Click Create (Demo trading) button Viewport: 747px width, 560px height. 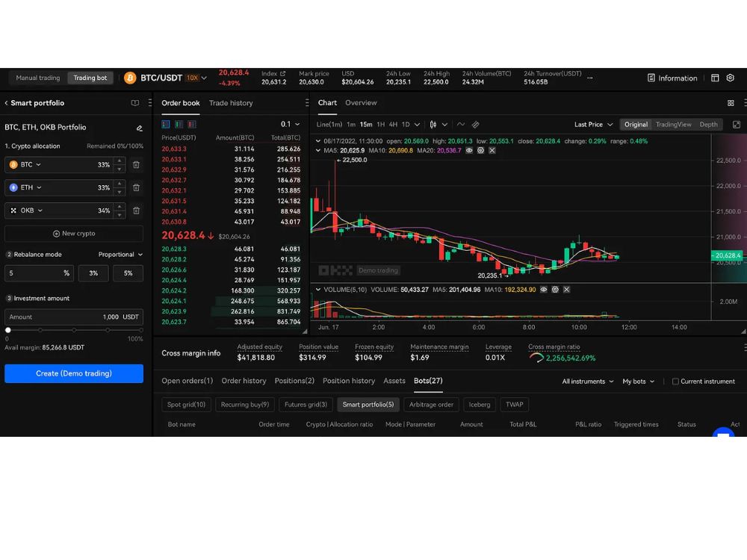click(x=74, y=373)
